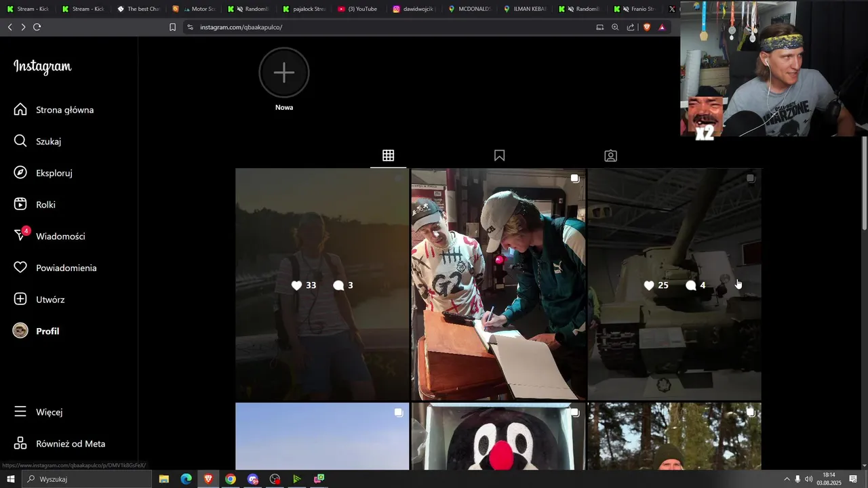Open Strona główna home page
The height and width of the screenshot is (488, 868).
point(54,110)
